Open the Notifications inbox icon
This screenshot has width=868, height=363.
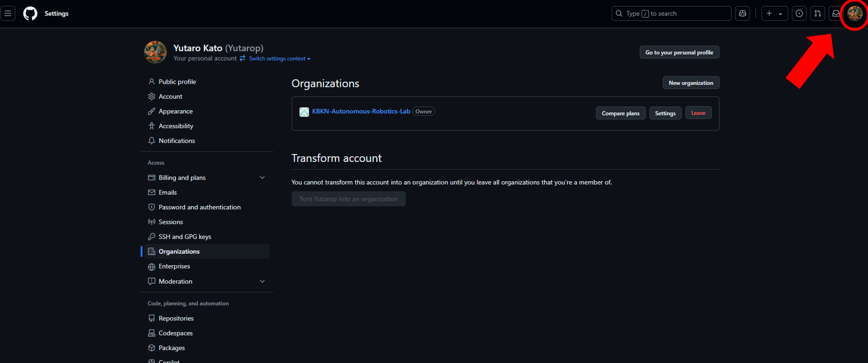coord(835,14)
